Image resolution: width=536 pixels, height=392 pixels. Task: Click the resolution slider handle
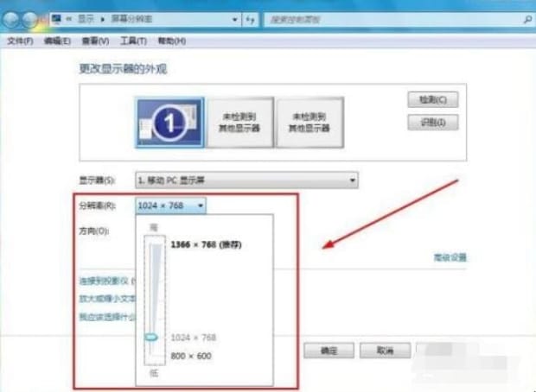pos(151,337)
